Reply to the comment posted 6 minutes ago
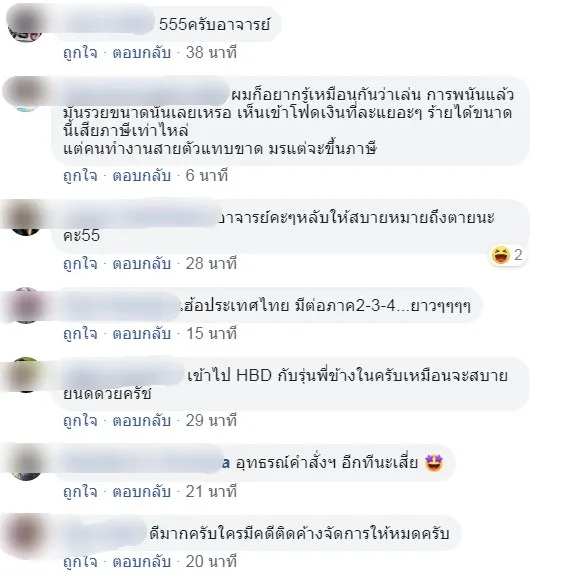The width and height of the screenshot is (567, 575). pos(142,176)
